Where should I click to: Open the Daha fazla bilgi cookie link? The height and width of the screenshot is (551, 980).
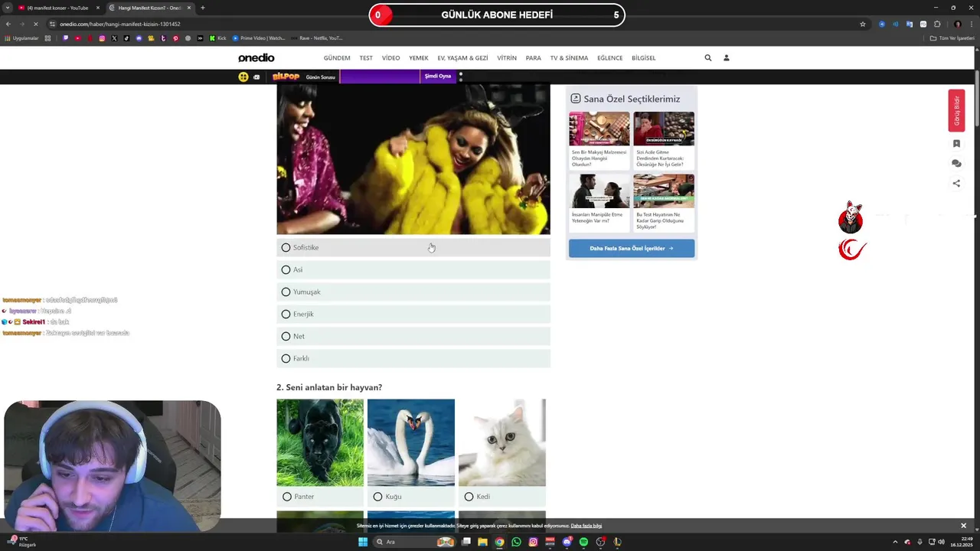click(x=586, y=526)
